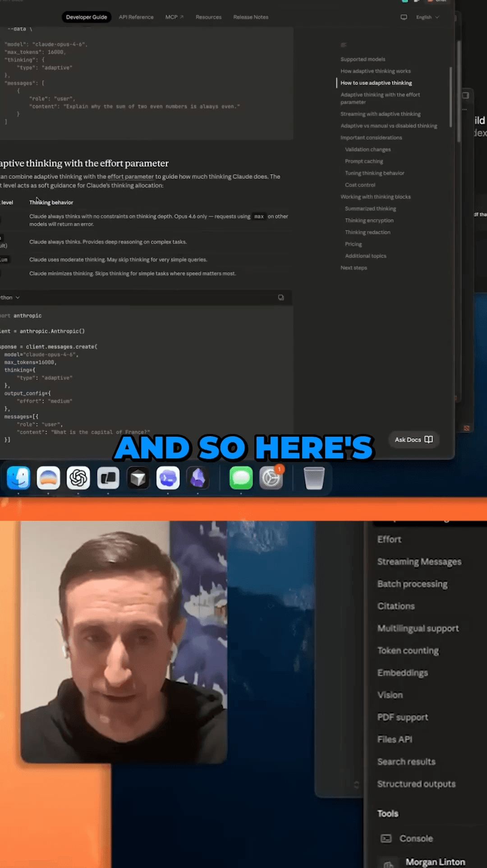The width and height of the screenshot is (487, 868).
Task: Follow the effort parameter hyperlink
Action: coord(130,176)
